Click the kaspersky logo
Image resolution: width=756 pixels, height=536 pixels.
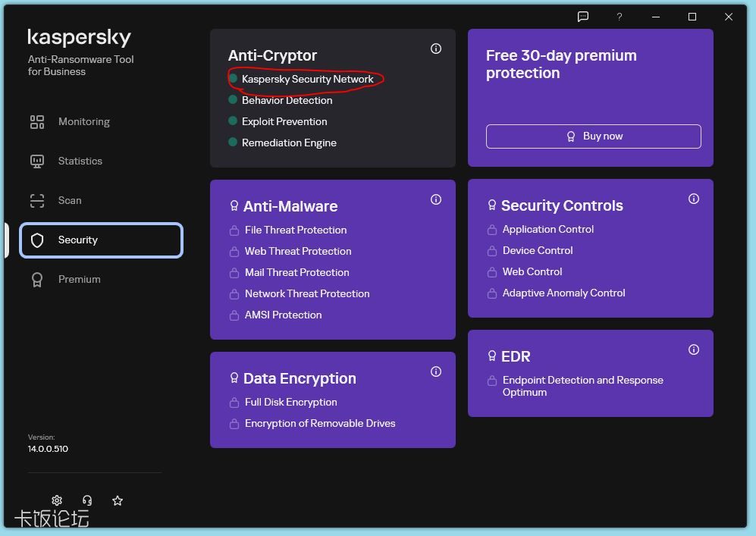click(79, 37)
